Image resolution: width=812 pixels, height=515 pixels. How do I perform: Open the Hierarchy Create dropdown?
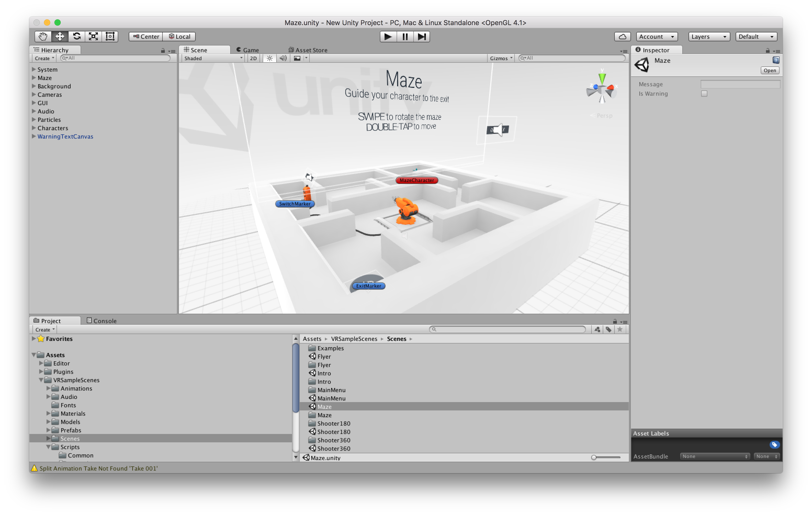(x=44, y=58)
